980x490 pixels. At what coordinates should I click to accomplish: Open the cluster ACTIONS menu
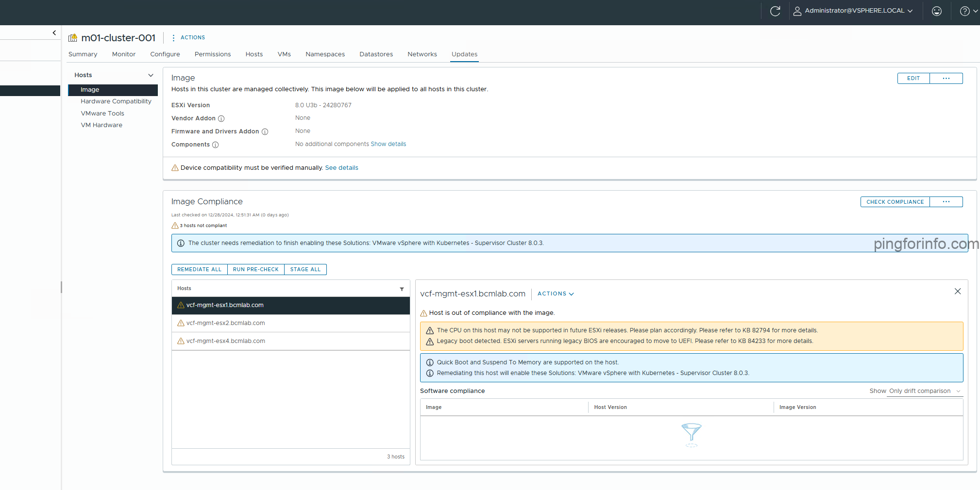tap(192, 37)
